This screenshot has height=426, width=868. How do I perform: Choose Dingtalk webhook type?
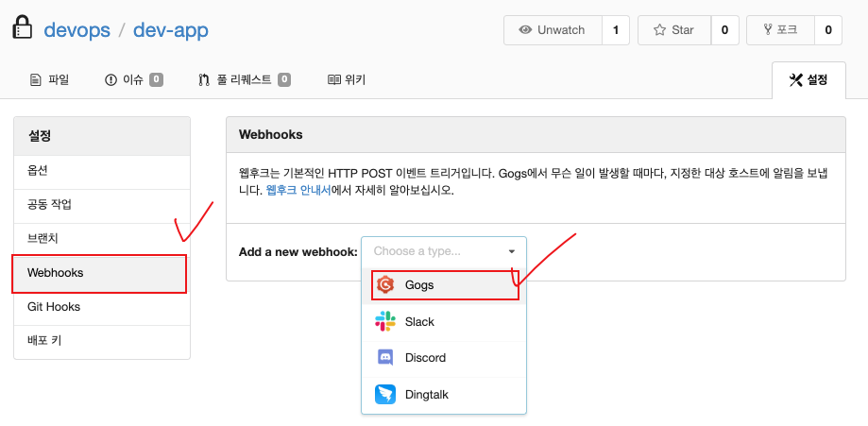tap(444, 395)
